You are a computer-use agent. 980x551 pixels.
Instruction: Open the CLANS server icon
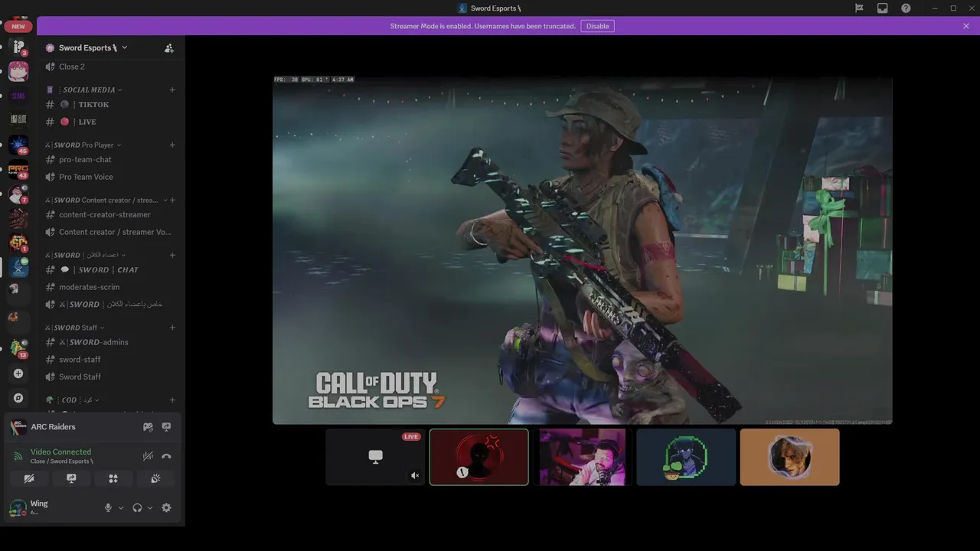[x=18, y=96]
